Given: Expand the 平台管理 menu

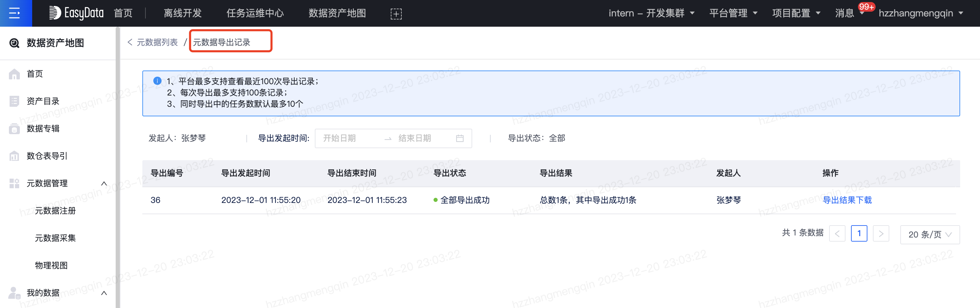Looking at the screenshot, I should coord(733,13).
